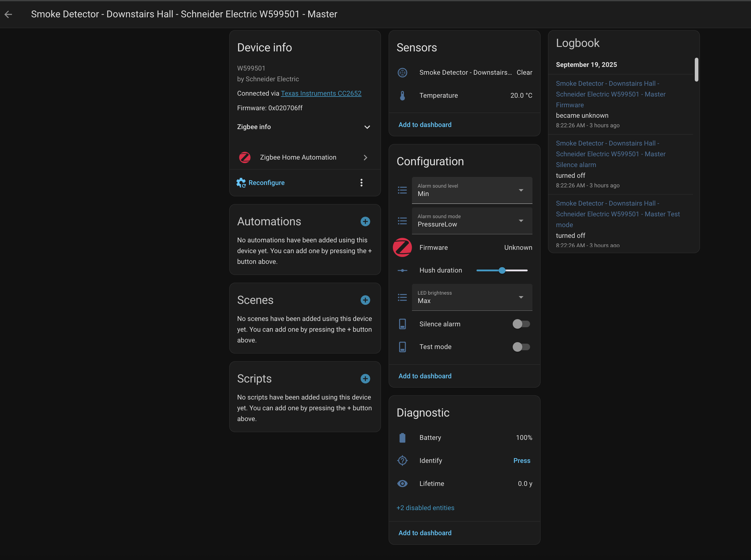Open the Alarm sound level dropdown
The width and height of the screenshot is (751, 560).
tap(472, 190)
